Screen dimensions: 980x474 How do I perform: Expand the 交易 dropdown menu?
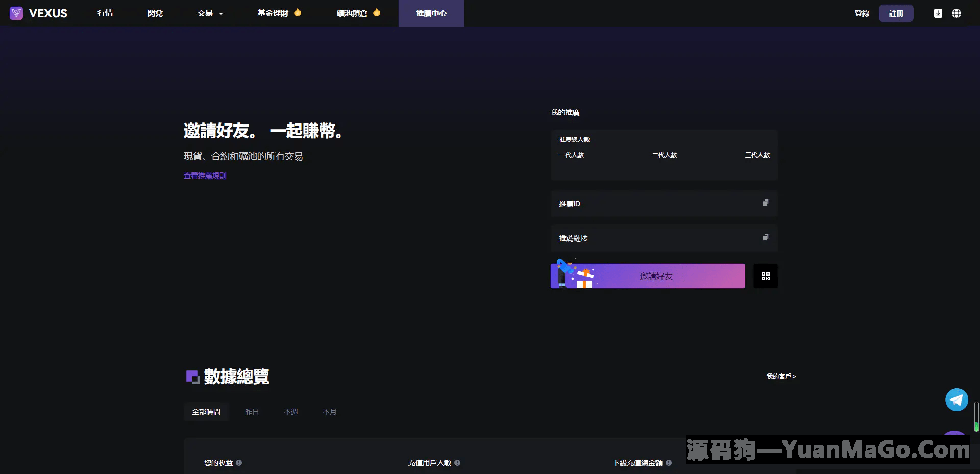point(209,13)
